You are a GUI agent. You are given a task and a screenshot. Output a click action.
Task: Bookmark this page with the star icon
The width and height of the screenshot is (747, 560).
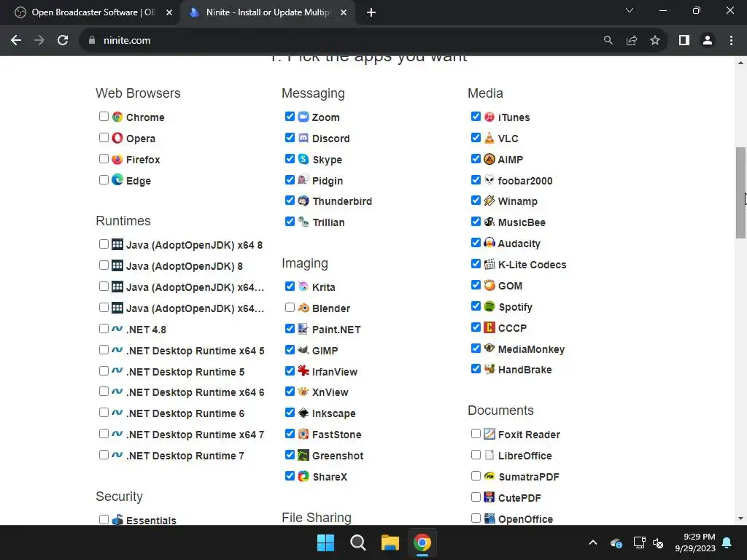click(655, 41)
